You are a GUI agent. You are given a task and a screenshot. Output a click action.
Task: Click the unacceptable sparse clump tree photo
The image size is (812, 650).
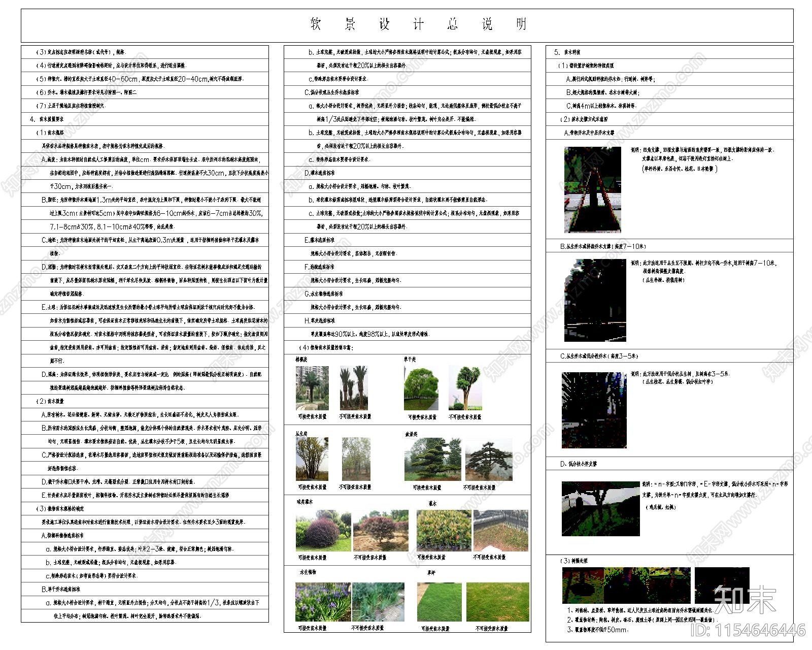pyautogui.click(x=356, y=459)
